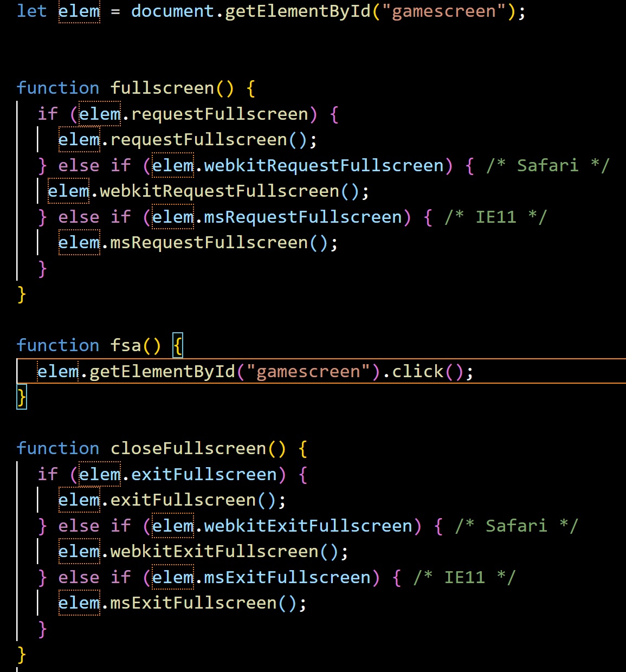Click the elem variable in the let declaration
This screenshot has width=626, height=672.
pos(79,11)
